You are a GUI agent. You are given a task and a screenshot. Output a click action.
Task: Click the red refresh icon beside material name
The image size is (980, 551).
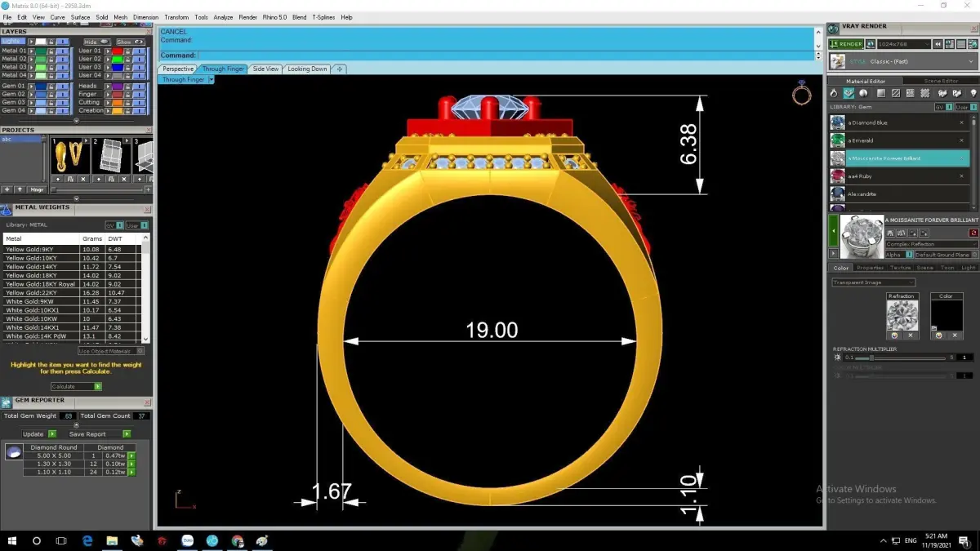[973, 233]
